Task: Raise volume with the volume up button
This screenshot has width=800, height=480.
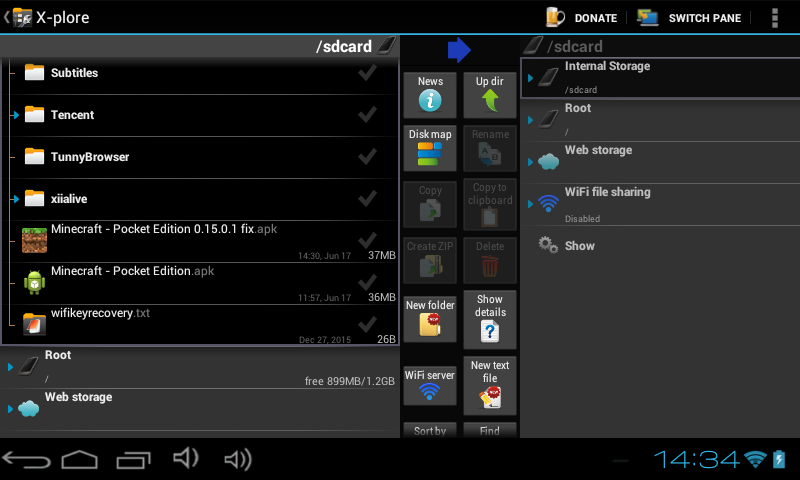Action: [x=238, y=460]
